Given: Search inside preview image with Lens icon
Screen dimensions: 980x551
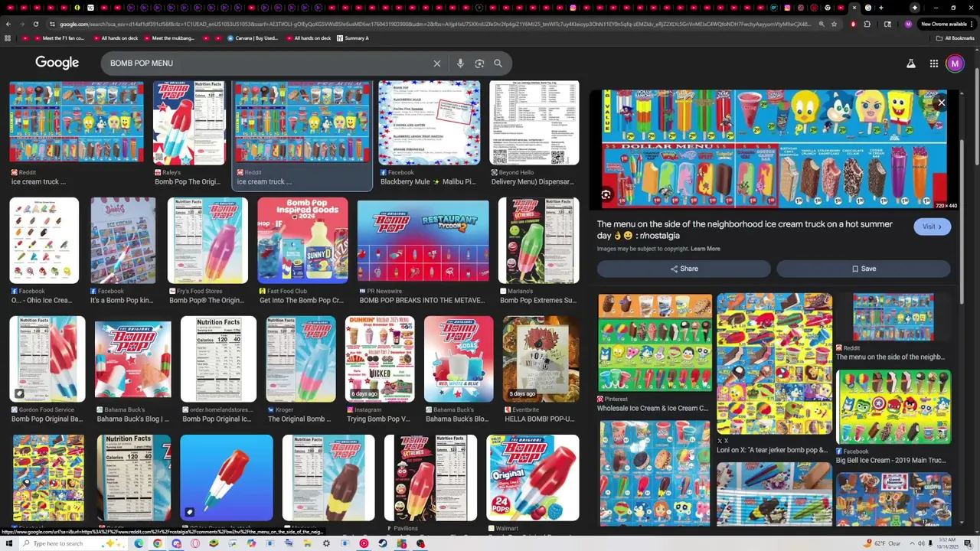Looking at the screenshot, I should coord(606,195).
